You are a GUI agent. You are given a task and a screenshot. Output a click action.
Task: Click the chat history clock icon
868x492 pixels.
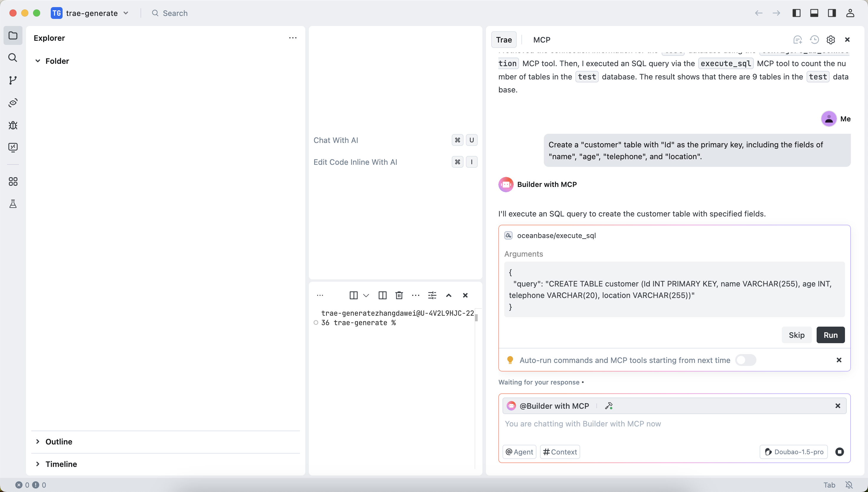coord(814,40)
